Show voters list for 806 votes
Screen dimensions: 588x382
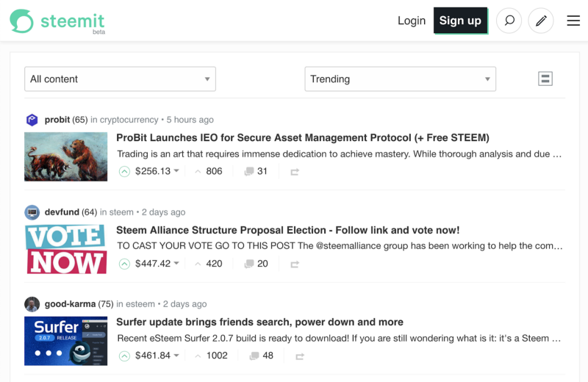(x=209, y=171)
